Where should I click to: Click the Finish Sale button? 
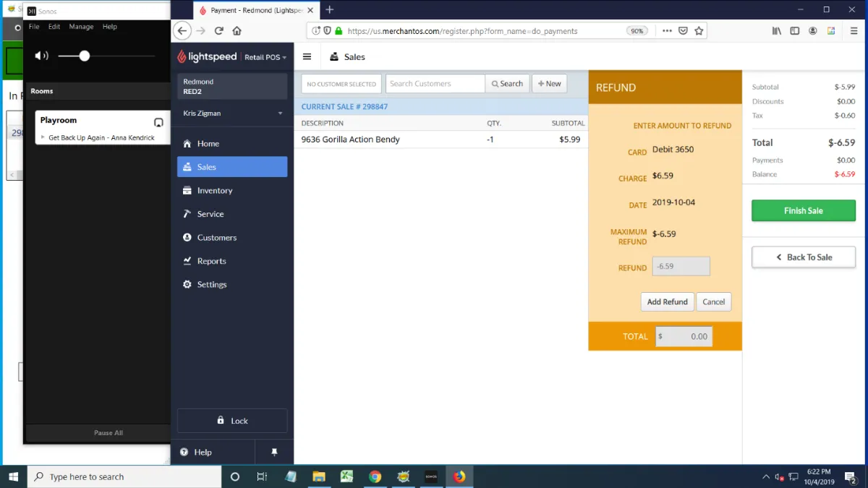pos(804,210)
